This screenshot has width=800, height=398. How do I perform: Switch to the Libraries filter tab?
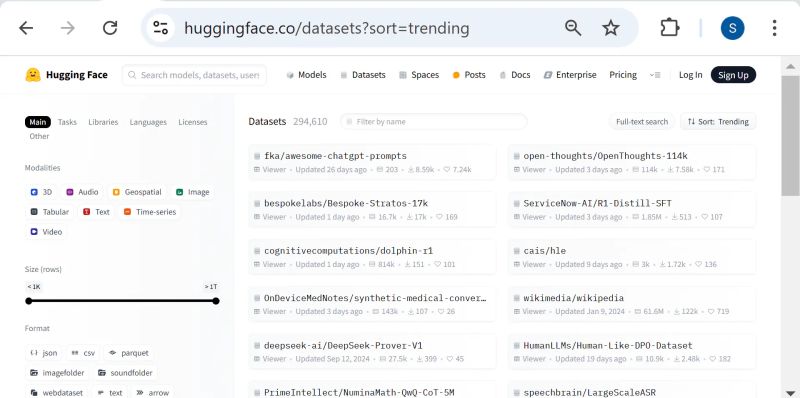(x=103, y=122)
